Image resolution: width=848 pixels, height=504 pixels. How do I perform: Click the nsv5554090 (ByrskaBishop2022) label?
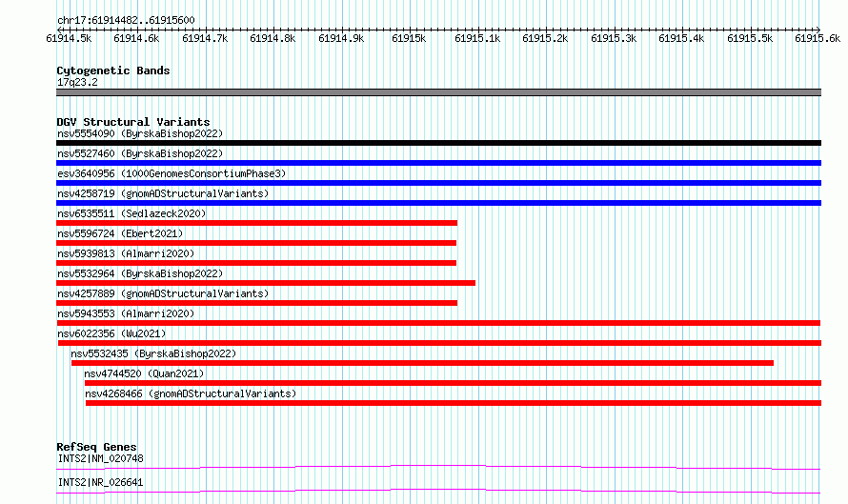point(140,133)
